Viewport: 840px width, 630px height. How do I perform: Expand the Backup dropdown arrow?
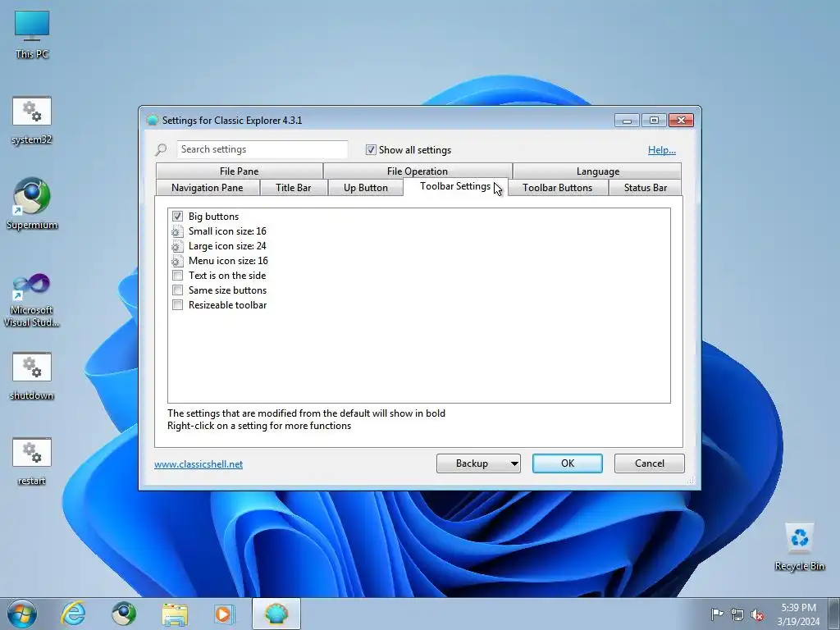pos(514,463)
